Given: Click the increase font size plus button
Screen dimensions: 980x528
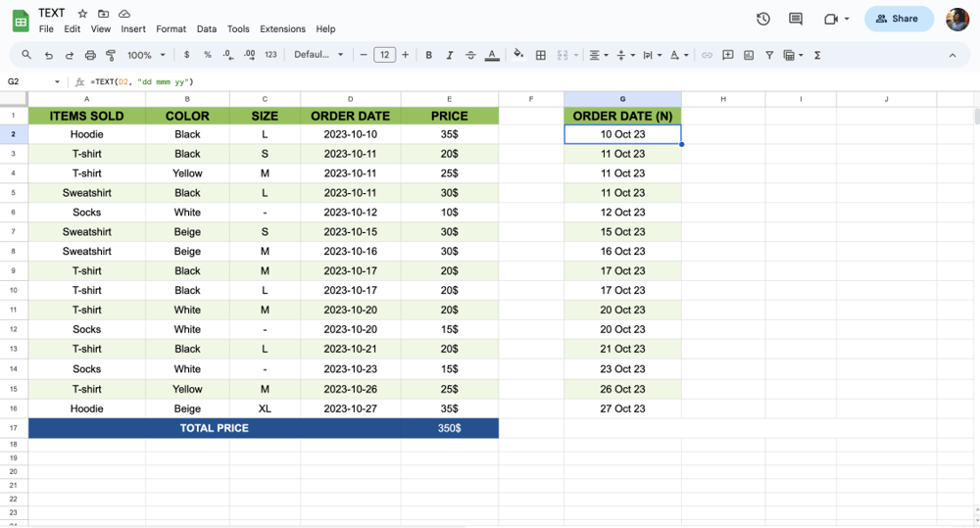Looking at the screenshot, I should pos(405,56).
